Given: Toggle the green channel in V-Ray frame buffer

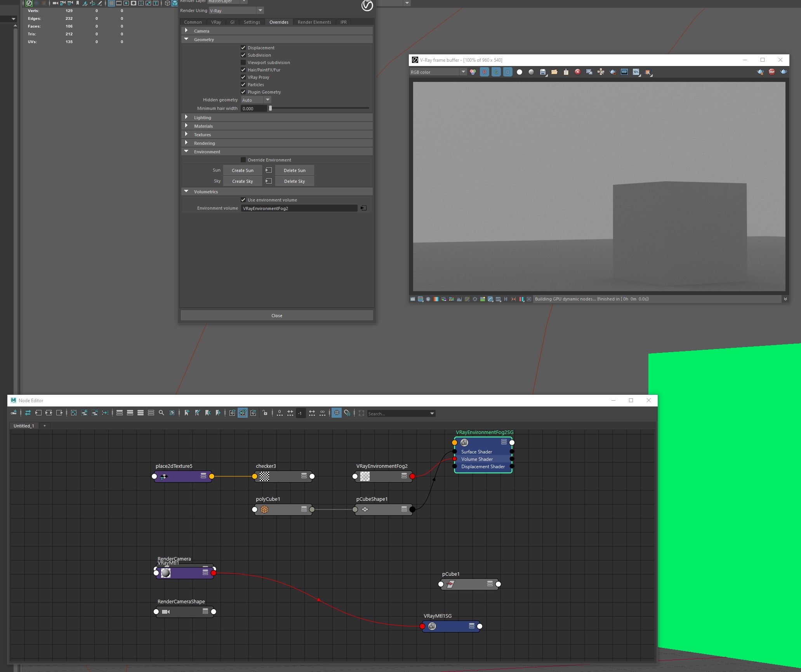Looking at the screenshot, I should [496, 72].
